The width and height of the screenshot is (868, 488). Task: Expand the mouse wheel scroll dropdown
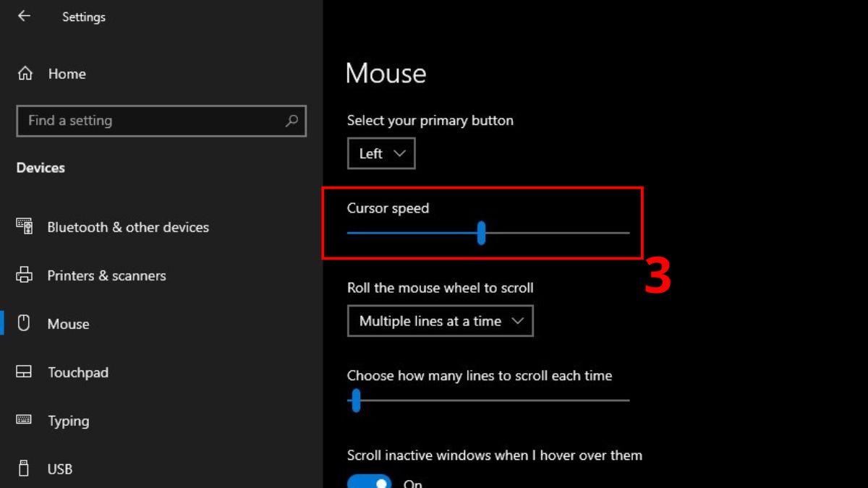(x=441, y=321)
